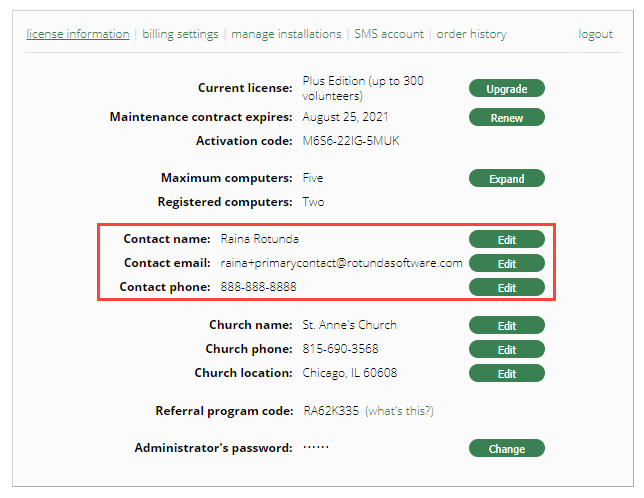
Task: Open the "what's this?" referral link
Action: click(x=399, y=411)
